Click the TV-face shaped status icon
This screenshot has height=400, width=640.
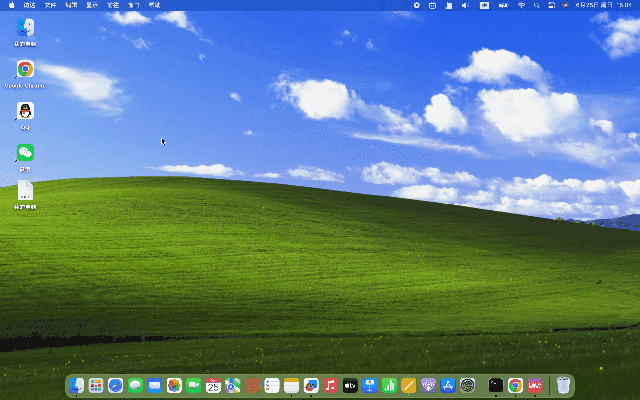433,5
